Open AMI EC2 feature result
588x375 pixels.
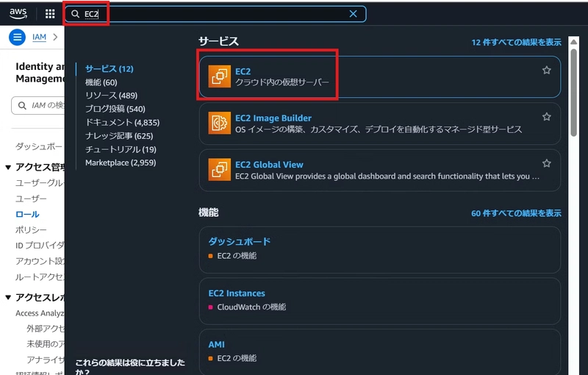[380, 351]
